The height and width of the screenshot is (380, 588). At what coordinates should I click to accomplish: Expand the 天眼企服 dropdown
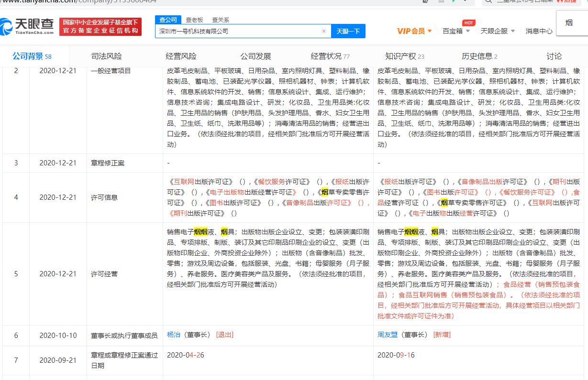(498, 31)
